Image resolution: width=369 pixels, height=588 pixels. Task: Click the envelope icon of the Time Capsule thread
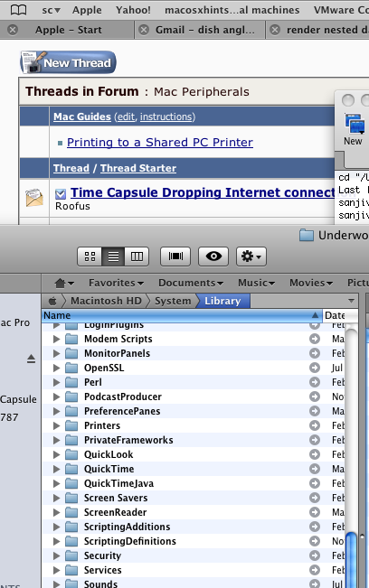(34, 198)
